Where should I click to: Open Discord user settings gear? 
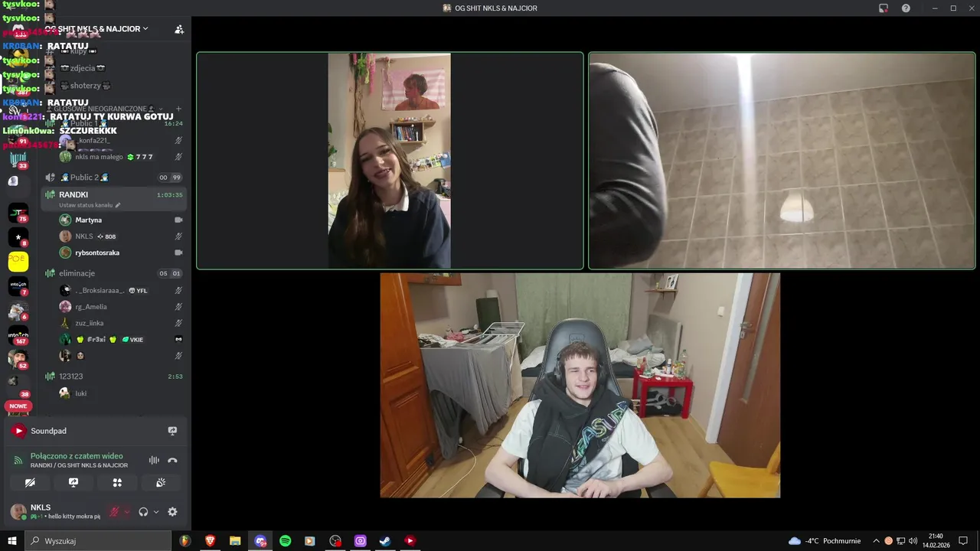172,512
